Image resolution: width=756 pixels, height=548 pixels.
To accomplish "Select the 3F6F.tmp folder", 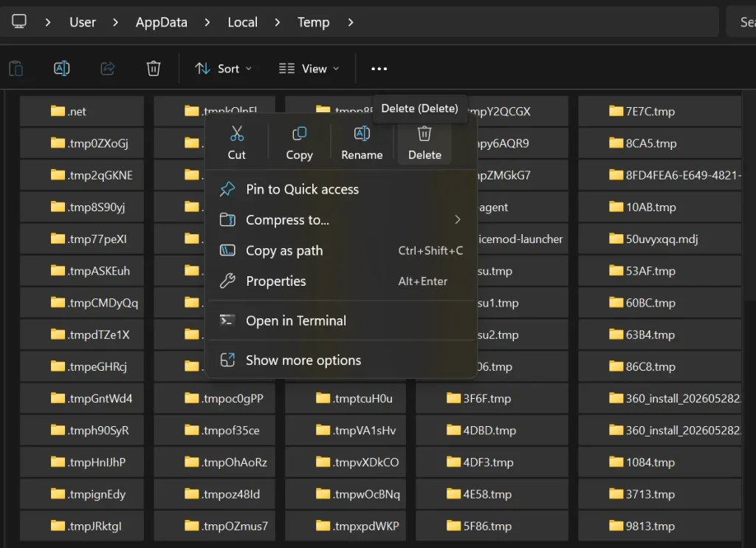I will (492, 398).
